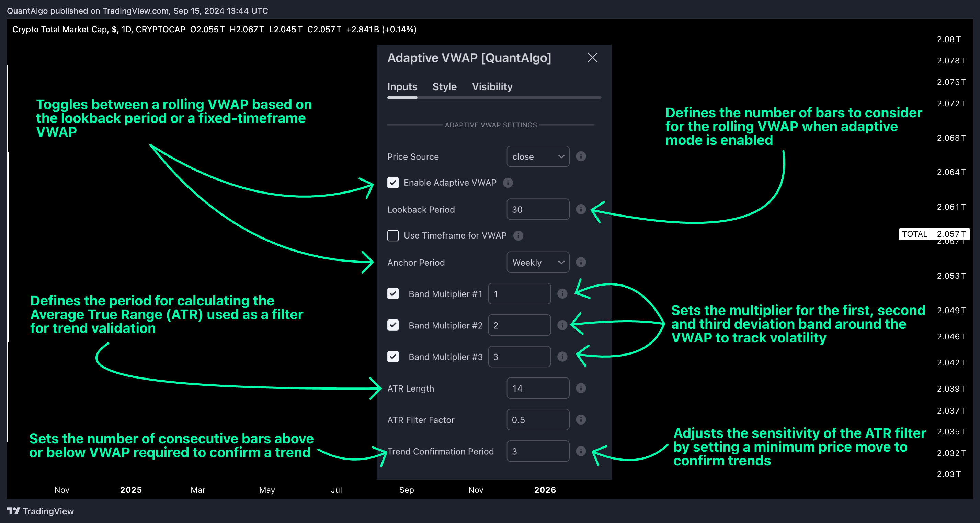
Task: Check the Use Timeframe for VWAP checkbox
Action: 393,235
